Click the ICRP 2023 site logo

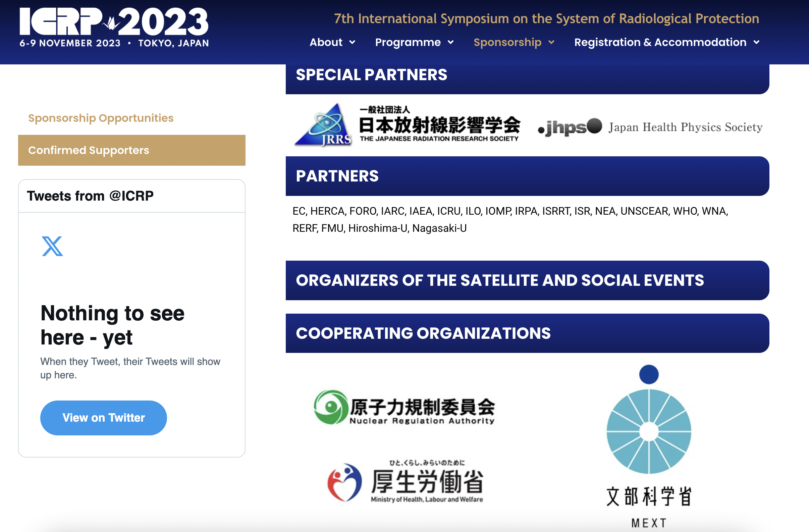(x=114, y=27)
